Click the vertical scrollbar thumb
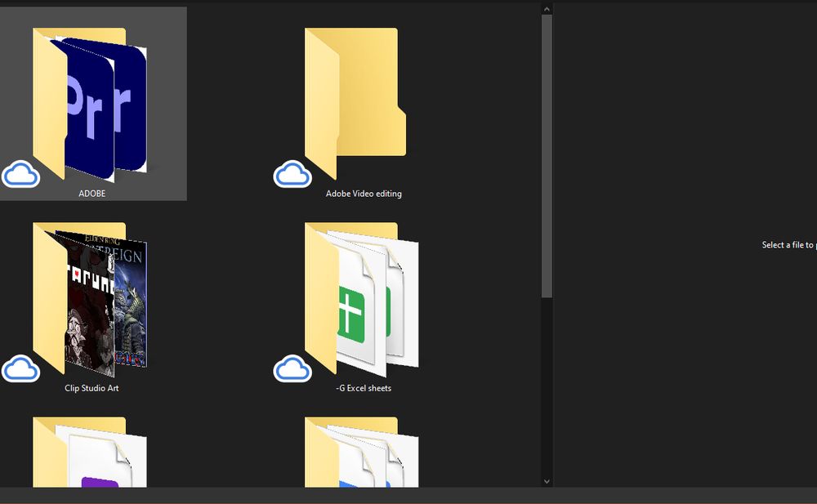 coord(547,156)
